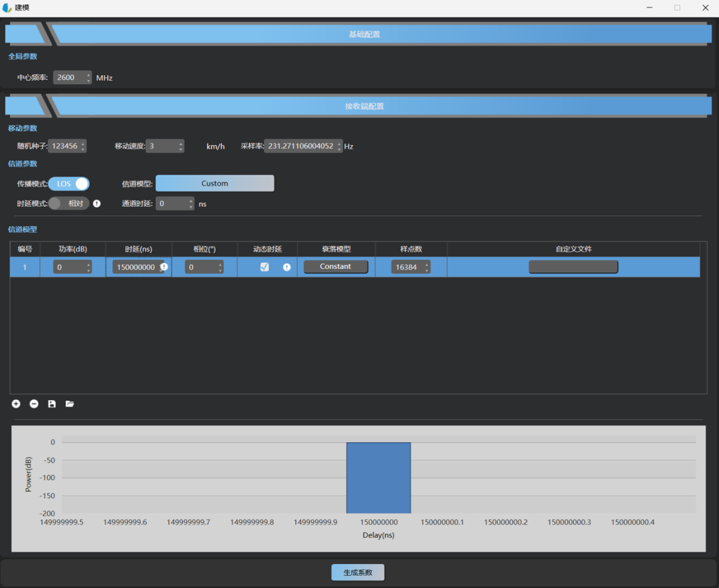Screen dimensions: 719x588
Task: Click the warning icon in the 时延(ns) cell
Action: pyautogui.click(x=164, y=267)
